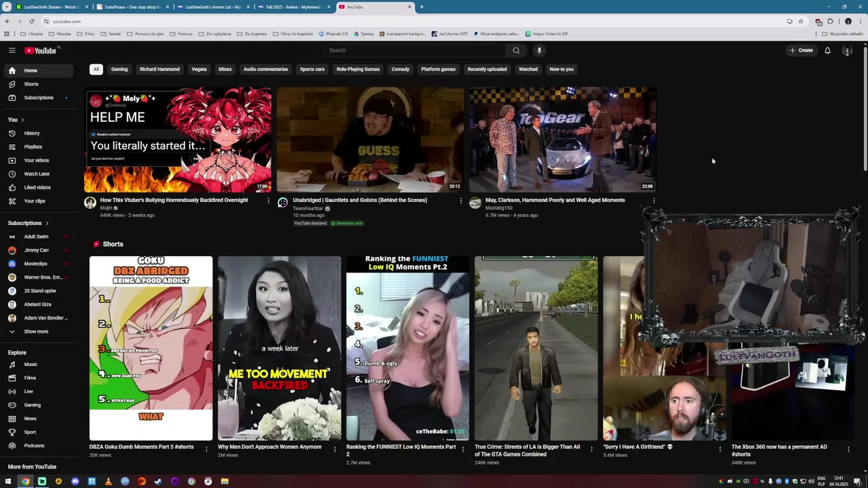This screenshot has width=868, height=488.
Task: Activate voice search microphone
Action: (x=539, y=50)
